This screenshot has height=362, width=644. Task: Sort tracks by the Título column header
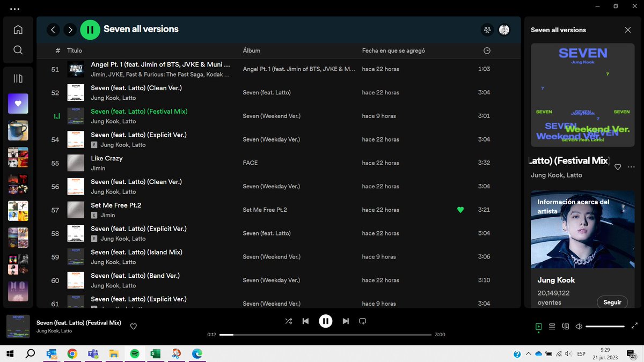(x=75, y=50)
